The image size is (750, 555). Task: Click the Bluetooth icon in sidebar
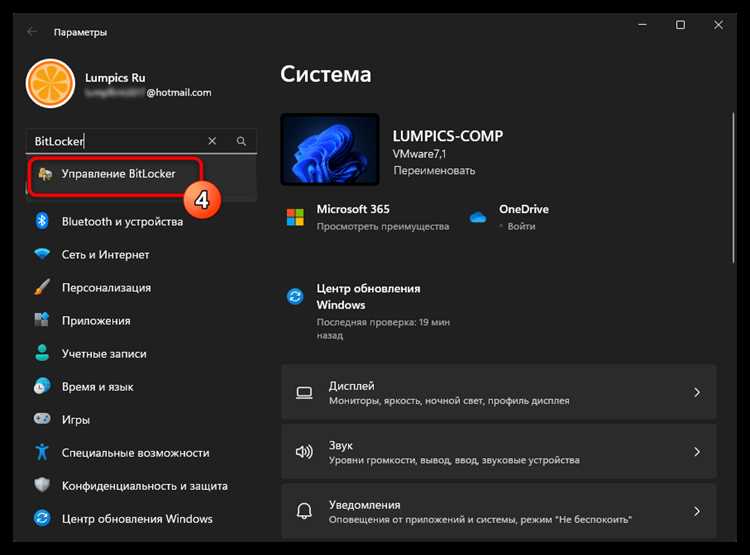(x=42, y=221)
